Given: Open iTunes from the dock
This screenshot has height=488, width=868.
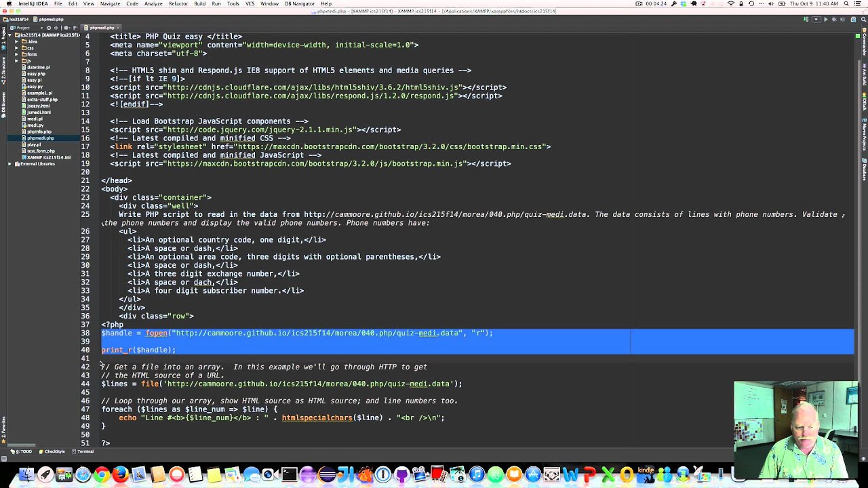Looking at the screenshot, I should 476,474.
